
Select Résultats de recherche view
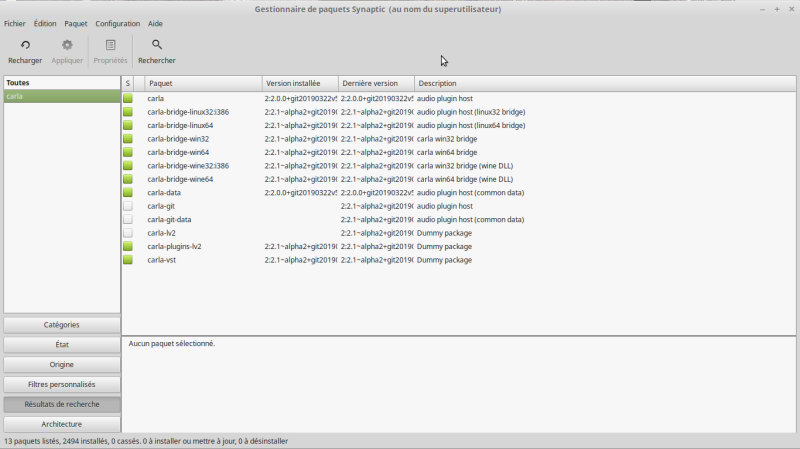pos(62,405)
